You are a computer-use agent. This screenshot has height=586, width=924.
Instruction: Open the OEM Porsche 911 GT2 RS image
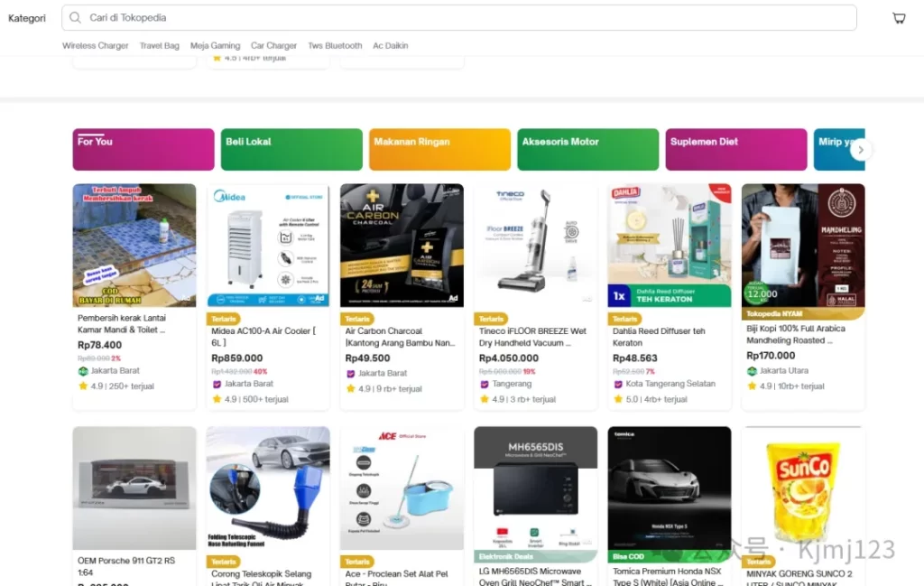[x=134, y=488]
